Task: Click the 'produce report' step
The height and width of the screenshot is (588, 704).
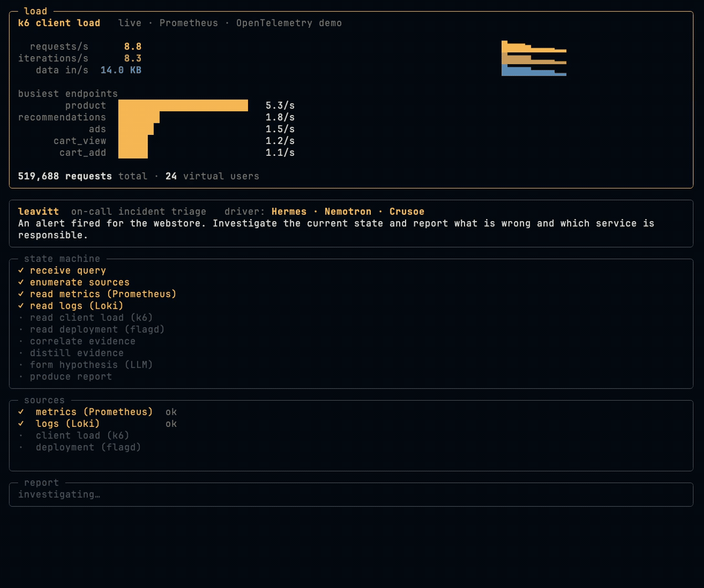Action: click(x=71, y=376)
